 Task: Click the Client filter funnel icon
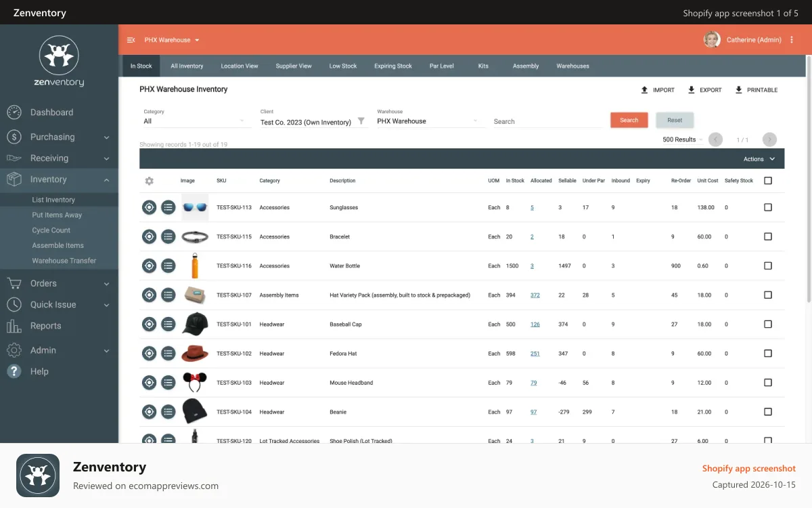361,121
